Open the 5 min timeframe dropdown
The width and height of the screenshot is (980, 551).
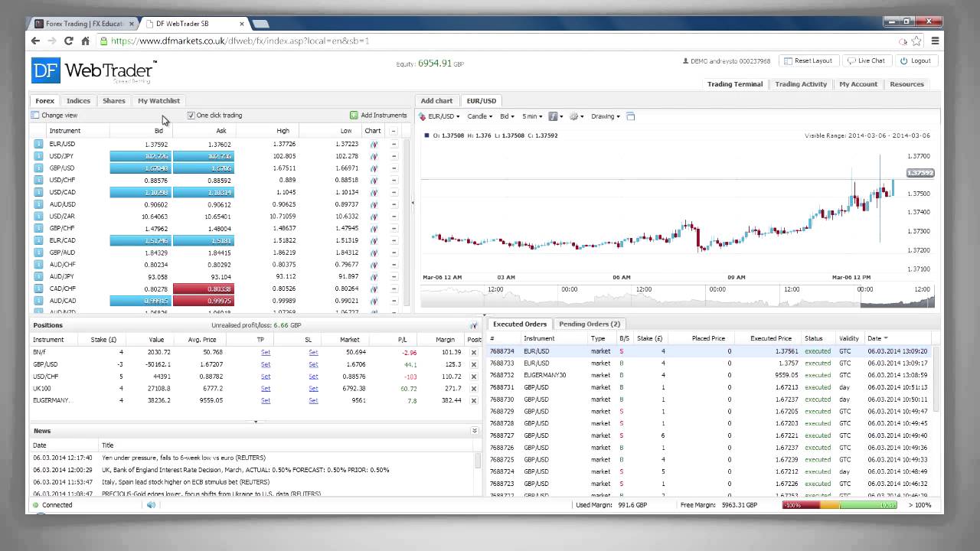pyautogui.click(x=532, y=116)
